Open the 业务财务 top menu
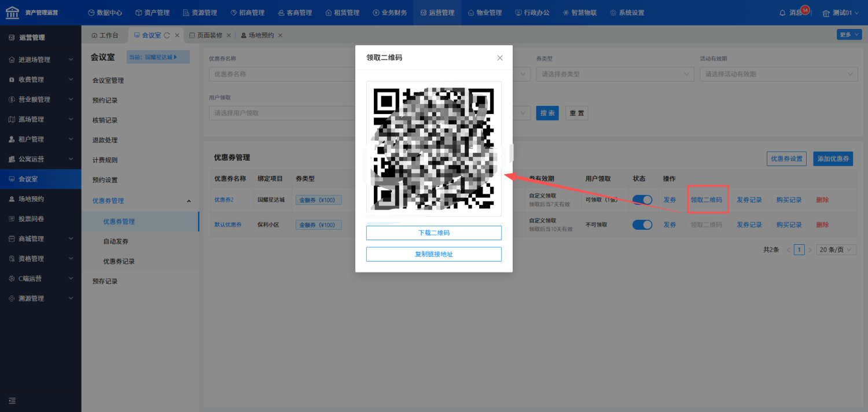Image resolution: width=868 pixels, height=412 pixels. [389, 13]
